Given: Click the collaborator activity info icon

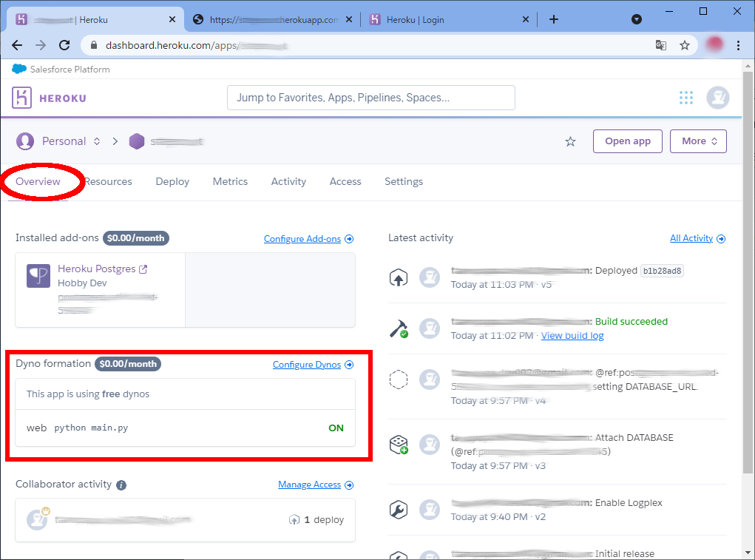Looking at the screenshot, I should 121,485.
